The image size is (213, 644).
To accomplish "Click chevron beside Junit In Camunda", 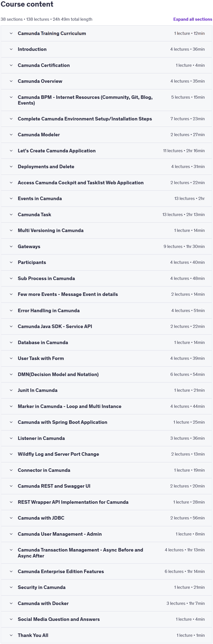I will (11, 390).
